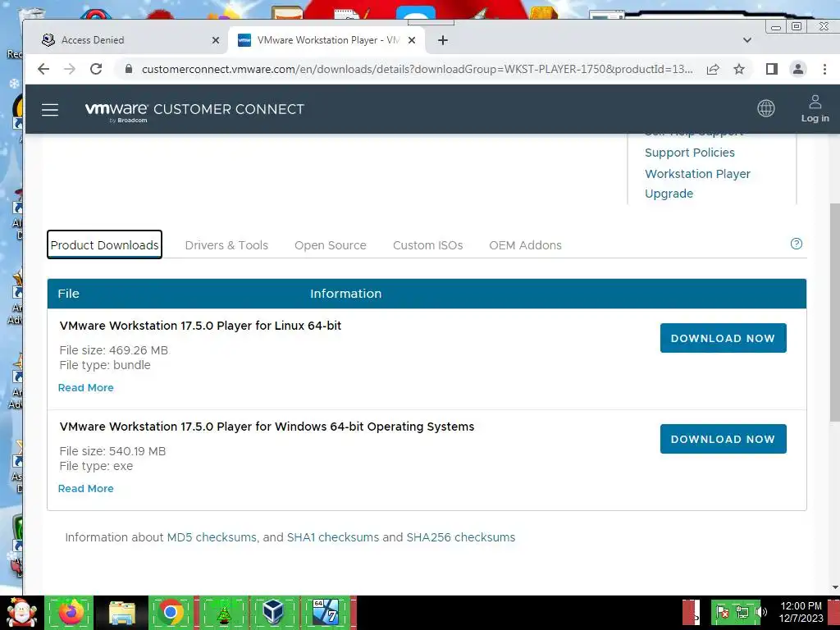The height and width of the screenshot is (630, 840).
Task: Open the downloads help question icon
Action: click(x=797, y=244)
